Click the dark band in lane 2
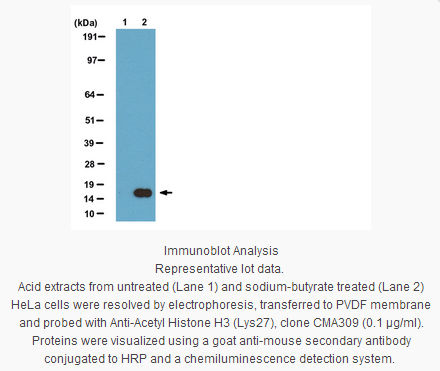 tap(143, 193)
